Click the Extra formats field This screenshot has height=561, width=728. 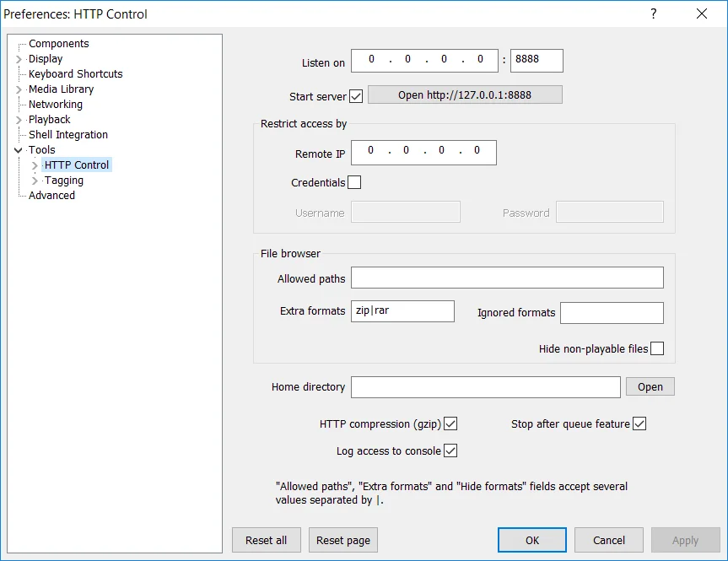pyautogui.click(x=402, y=310)
